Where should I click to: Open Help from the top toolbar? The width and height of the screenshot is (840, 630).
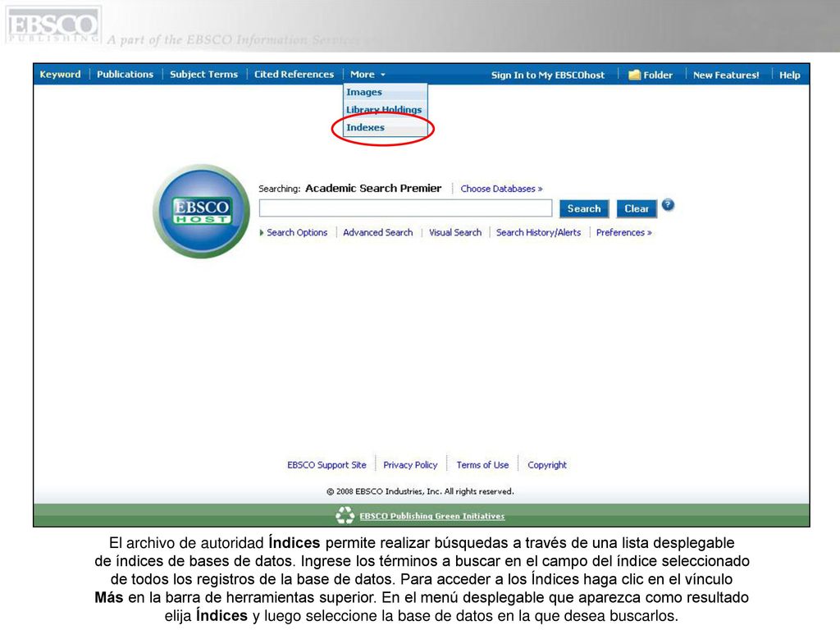tap(790, 75)
